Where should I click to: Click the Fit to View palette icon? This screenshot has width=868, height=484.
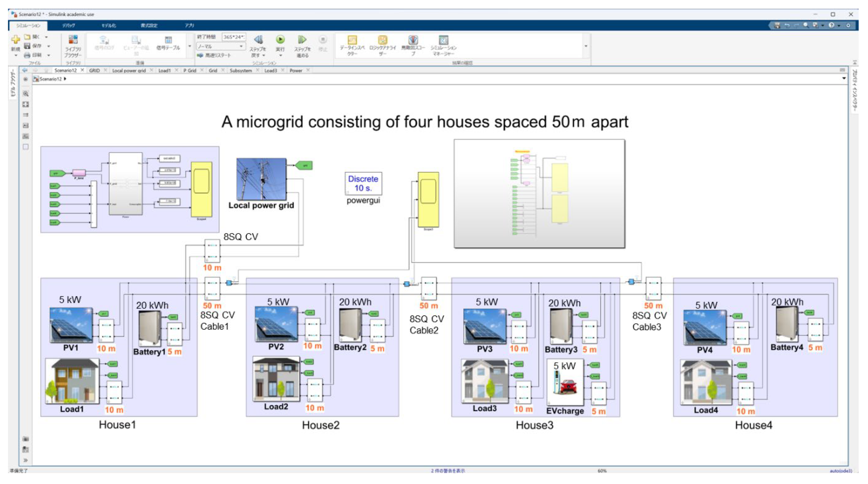26,104
